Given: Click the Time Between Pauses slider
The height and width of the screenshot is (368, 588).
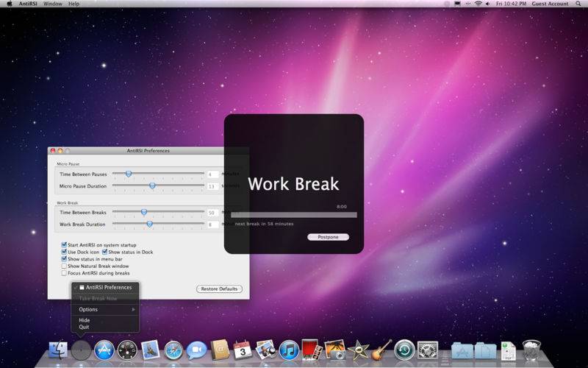Looking at the screenshot, I should coord(158,174).
